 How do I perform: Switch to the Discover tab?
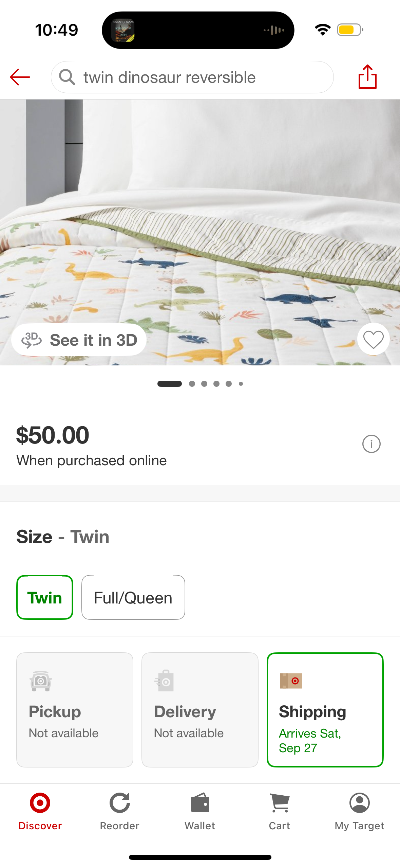(40, 811)
